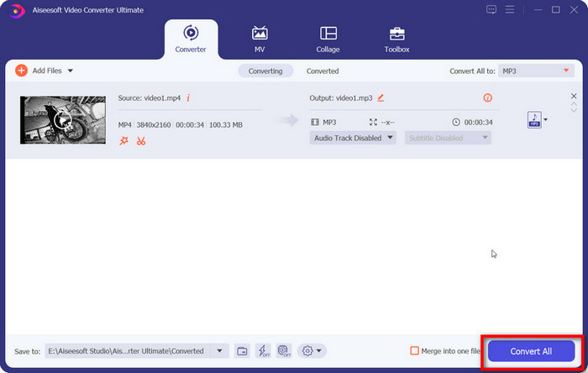Switch to the MV tab
Image resolution: width=588 pixels, height=373 pixels.
pyautogui.click(x=260, y=39)
